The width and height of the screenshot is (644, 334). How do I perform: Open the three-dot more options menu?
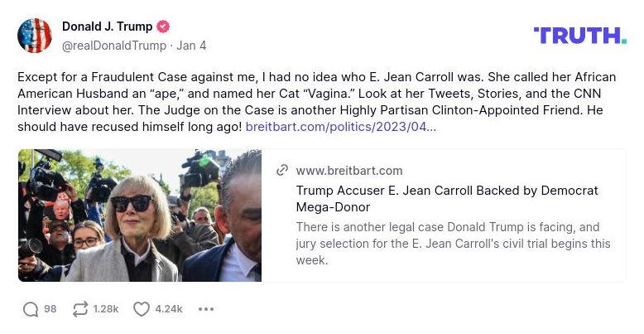coord(206,309)
